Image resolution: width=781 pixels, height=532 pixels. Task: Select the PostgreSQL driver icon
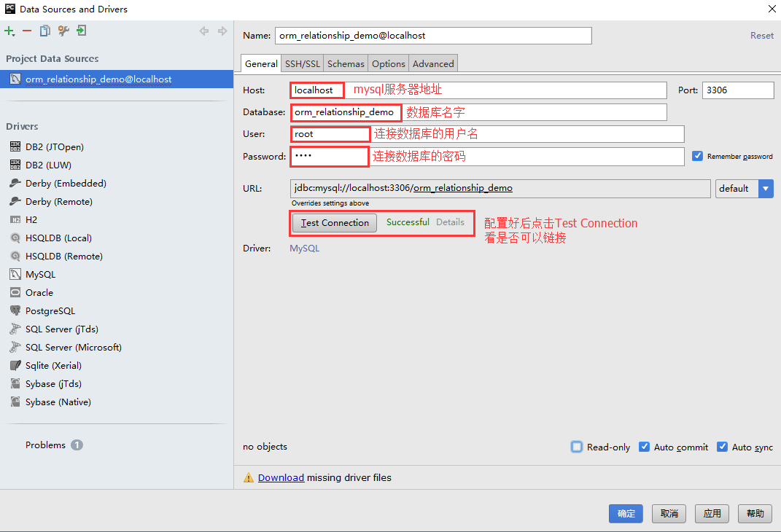tap(15, 311)
